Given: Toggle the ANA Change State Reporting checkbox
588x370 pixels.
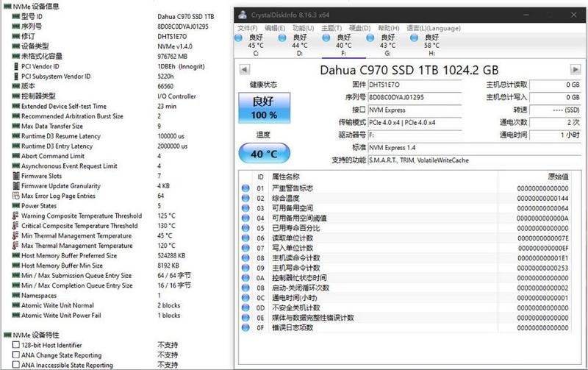Looking at the screenshot, I should pyautogui.click(x=15, y=355).
